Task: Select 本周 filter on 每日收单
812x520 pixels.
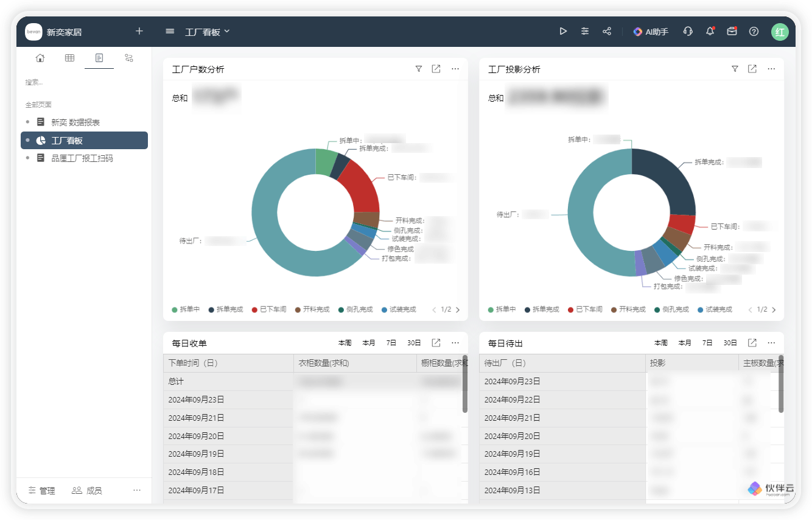Action: (345, 343)
